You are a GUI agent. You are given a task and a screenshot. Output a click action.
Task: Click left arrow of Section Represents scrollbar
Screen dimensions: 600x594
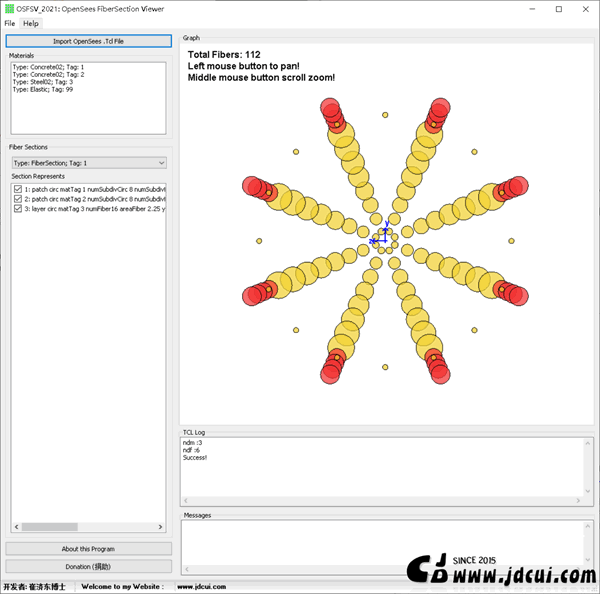[16, 527]
